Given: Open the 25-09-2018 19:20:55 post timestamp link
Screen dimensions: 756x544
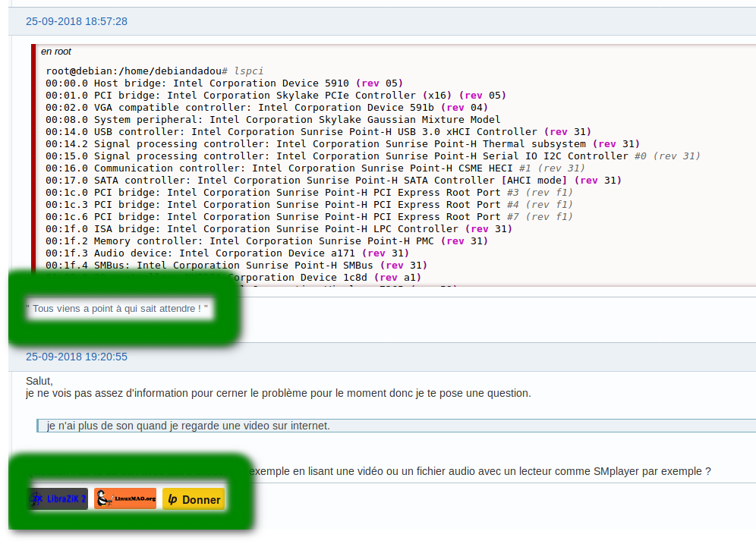Looking at the screenshot, I should coord(77,357).
